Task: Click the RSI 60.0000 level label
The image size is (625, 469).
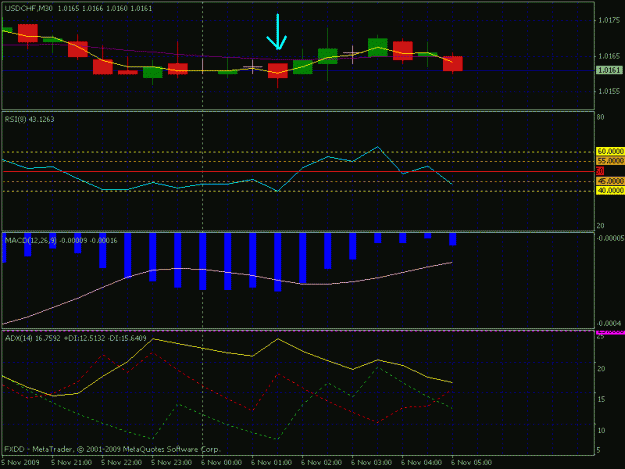Action: 610,151
